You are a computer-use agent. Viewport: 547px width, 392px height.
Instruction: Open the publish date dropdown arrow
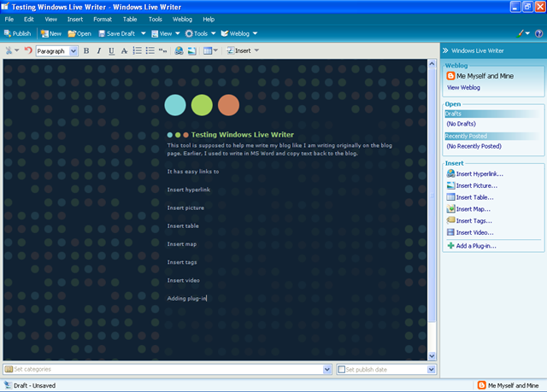[x=431, y=369]
